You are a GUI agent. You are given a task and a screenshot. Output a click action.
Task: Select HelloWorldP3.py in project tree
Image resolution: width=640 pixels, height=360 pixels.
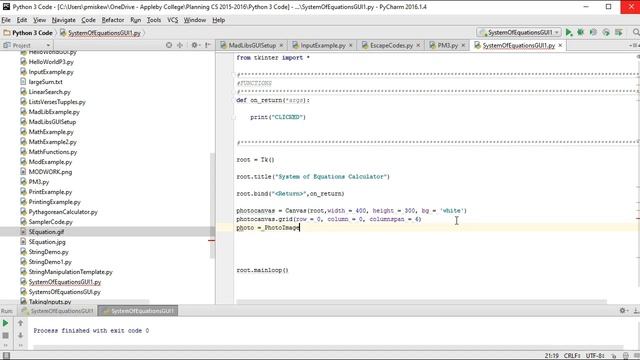click(51, 62)
